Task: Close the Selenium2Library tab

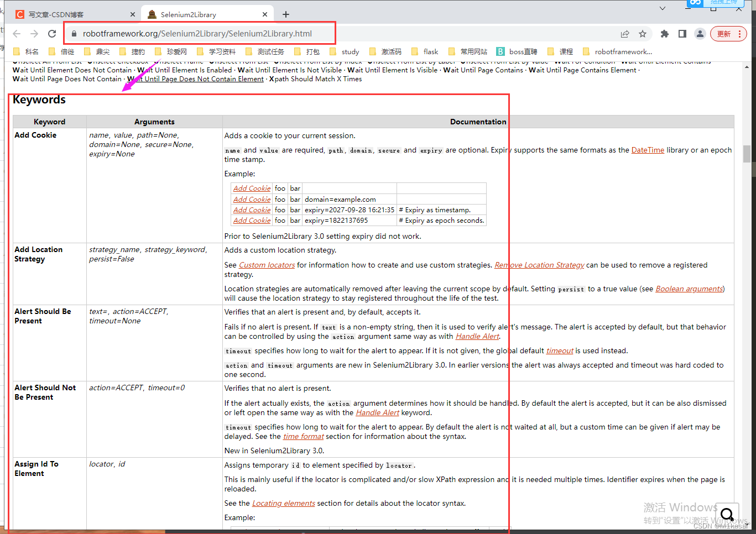Action: (265, 14)
